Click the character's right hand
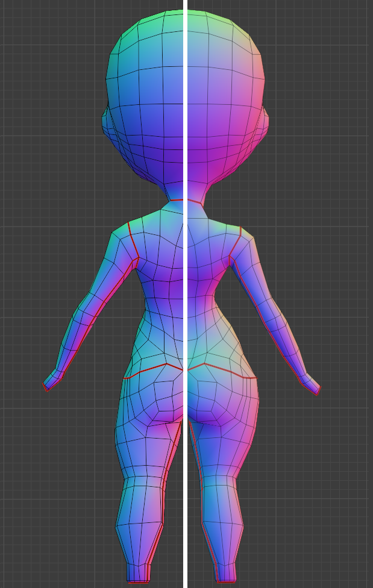Viewport: 373px width, 588px height. (x=310, y=384)
